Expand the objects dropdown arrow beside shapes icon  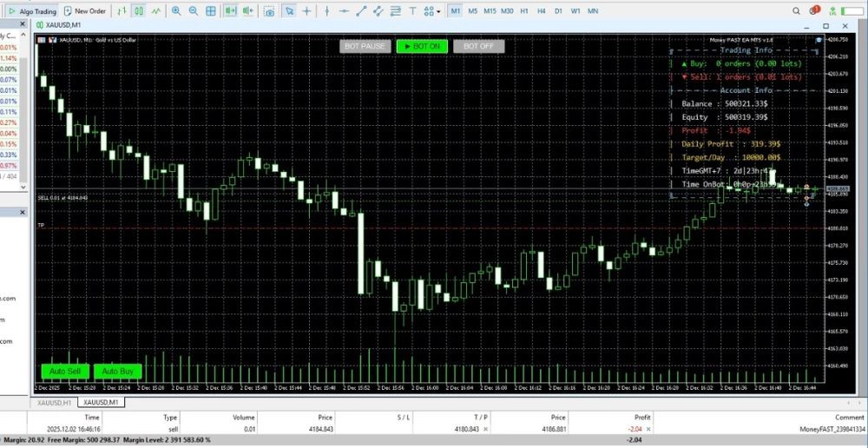pos(440,11)
